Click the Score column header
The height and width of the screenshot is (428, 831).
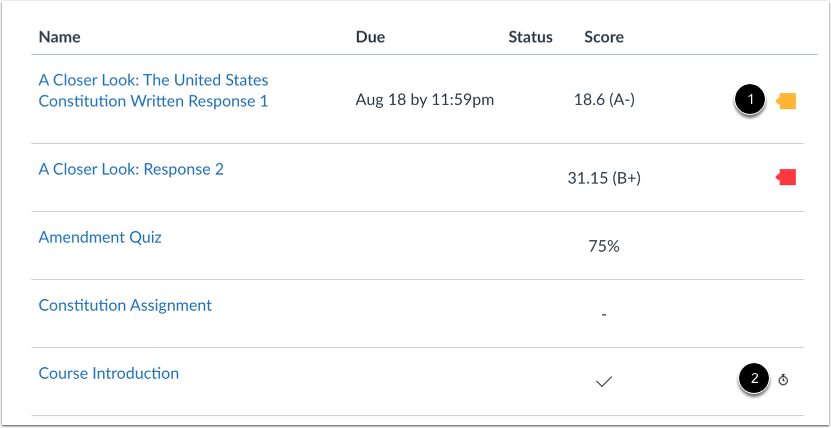point(604,37)
